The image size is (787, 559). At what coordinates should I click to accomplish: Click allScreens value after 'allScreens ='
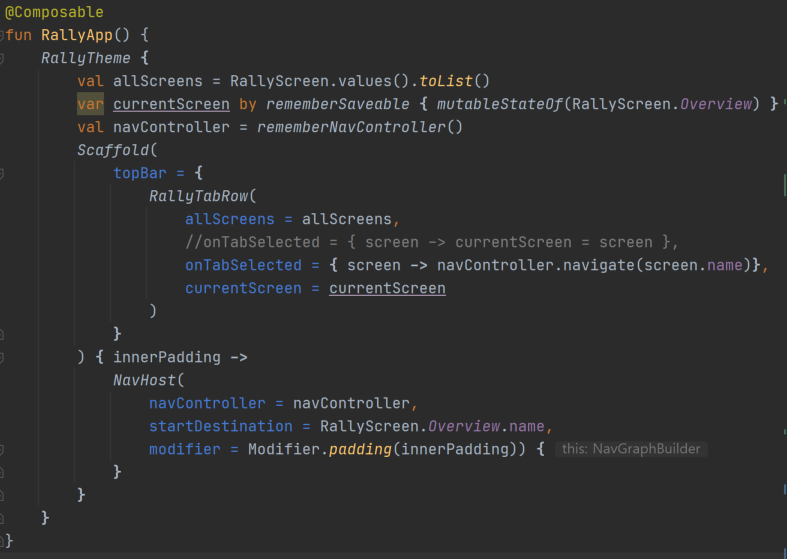coord(346,219)
